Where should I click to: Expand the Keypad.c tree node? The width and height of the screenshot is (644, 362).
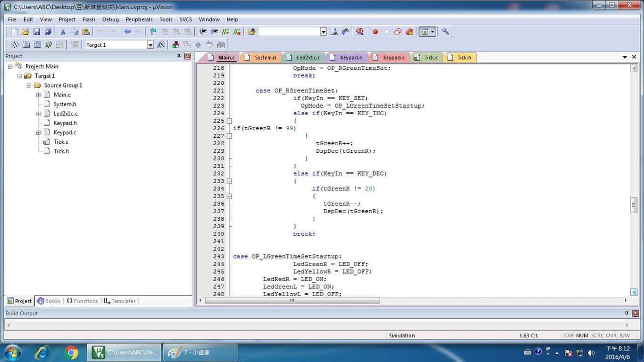point(38,132)
